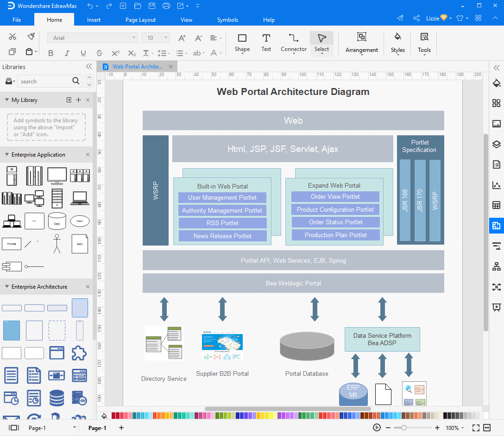The width and height of the screenshot is (504, 436).
Task: Click the Format Painter icon
Action: click(31, 36)
